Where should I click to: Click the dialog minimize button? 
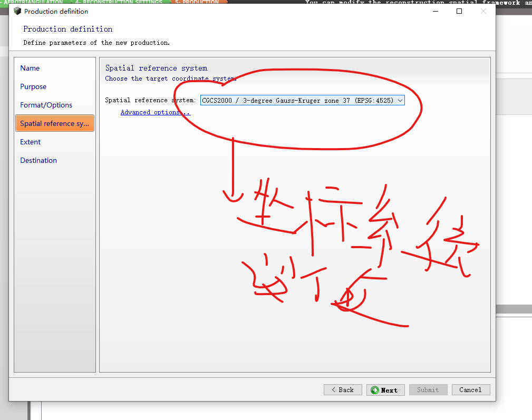click(x=435, y=11)
